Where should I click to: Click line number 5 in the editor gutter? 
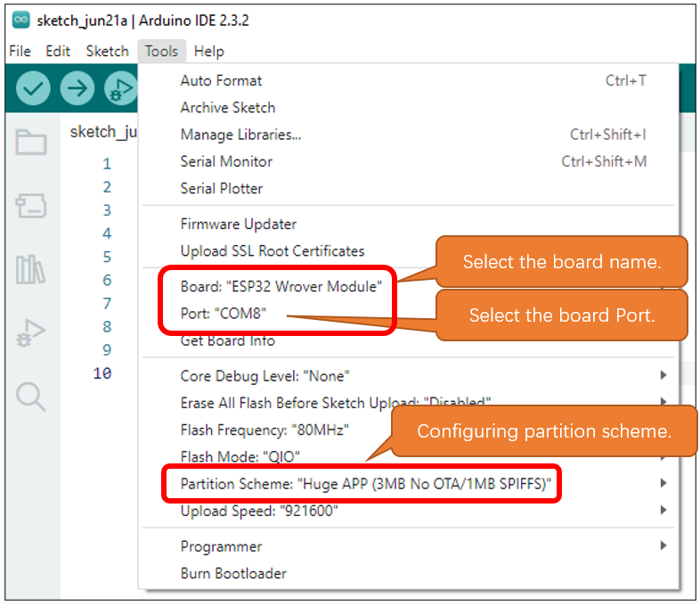[107, 257]
